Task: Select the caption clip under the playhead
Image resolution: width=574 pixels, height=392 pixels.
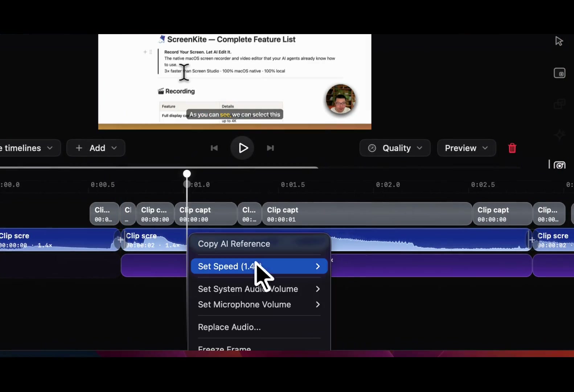Action: tap(206, 214)
